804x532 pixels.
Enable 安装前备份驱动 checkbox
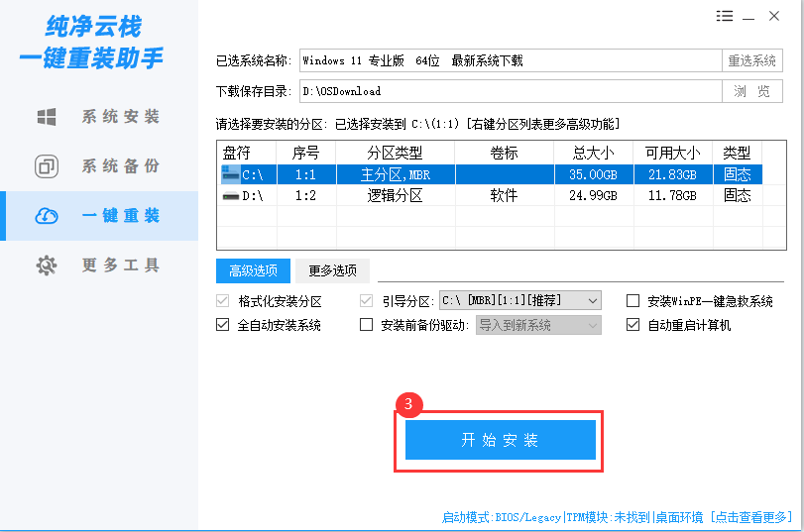366,325
